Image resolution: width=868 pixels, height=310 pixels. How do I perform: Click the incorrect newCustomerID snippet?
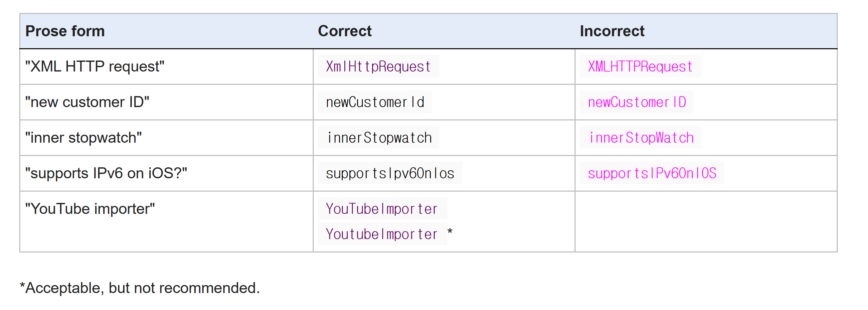[x=636, y=102]
